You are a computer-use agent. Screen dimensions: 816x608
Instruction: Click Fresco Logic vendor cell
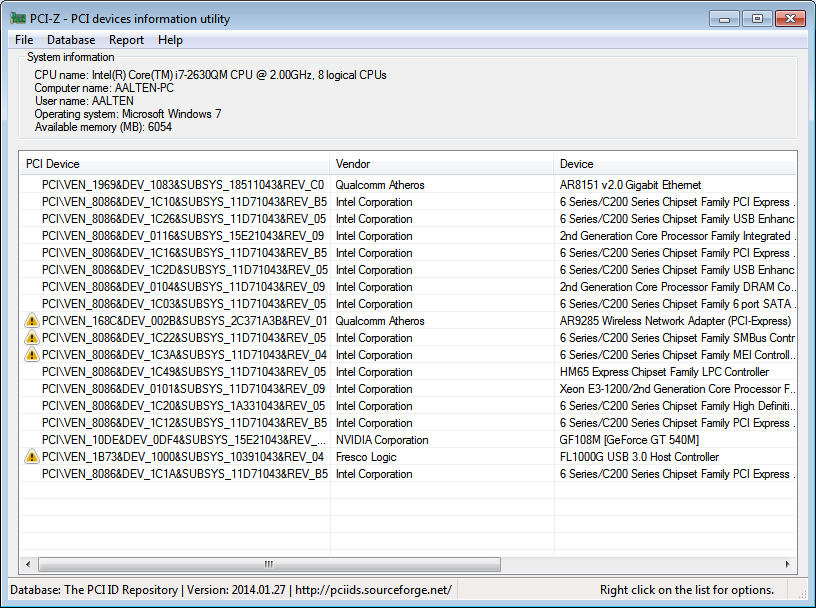[x=366, y=457]
